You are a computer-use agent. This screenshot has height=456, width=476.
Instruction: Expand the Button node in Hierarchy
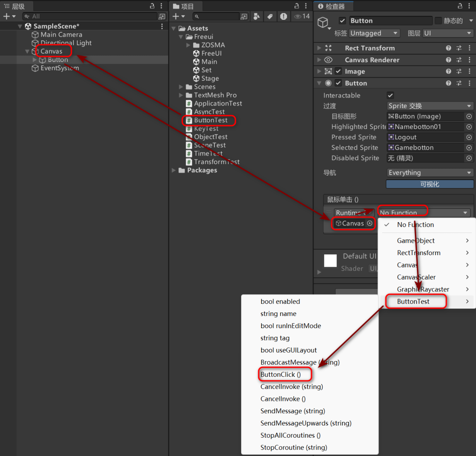coord(34,60)
